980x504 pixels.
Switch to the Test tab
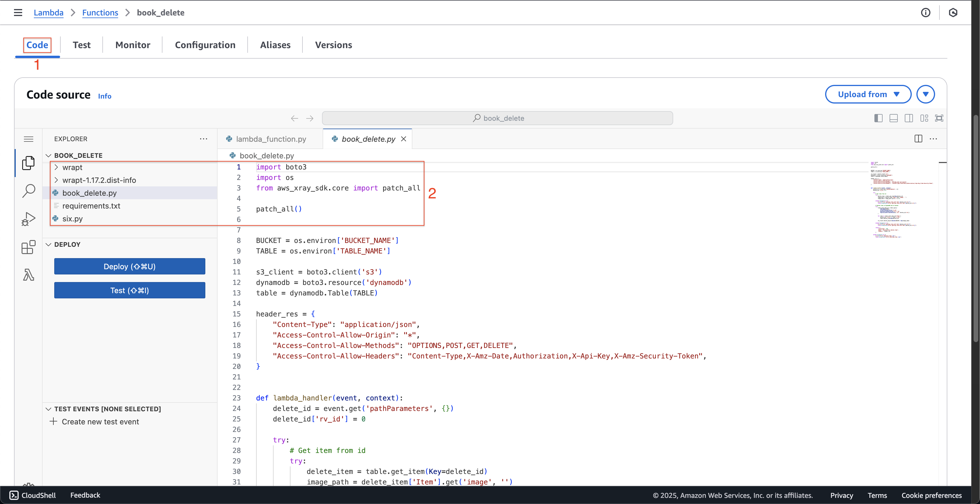(81, 45)
